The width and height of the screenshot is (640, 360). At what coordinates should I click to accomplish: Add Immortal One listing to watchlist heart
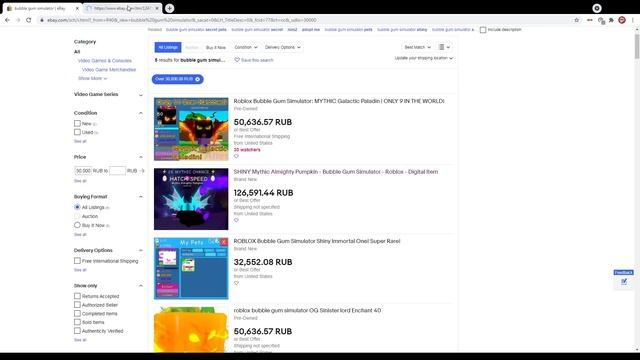coord(236,283)
